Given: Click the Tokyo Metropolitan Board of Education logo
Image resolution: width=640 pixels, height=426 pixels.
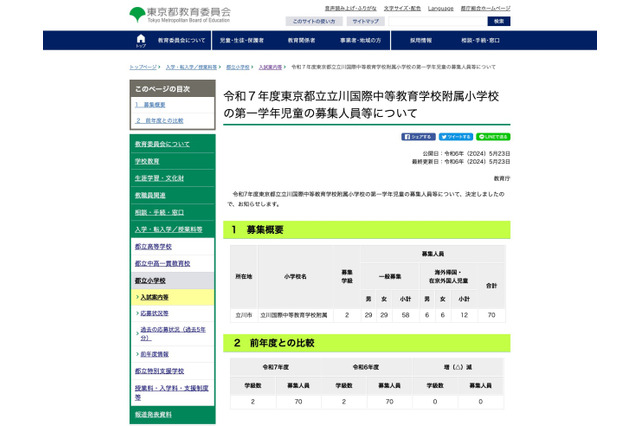Looking at the screenshot, I should click(180, 15).
